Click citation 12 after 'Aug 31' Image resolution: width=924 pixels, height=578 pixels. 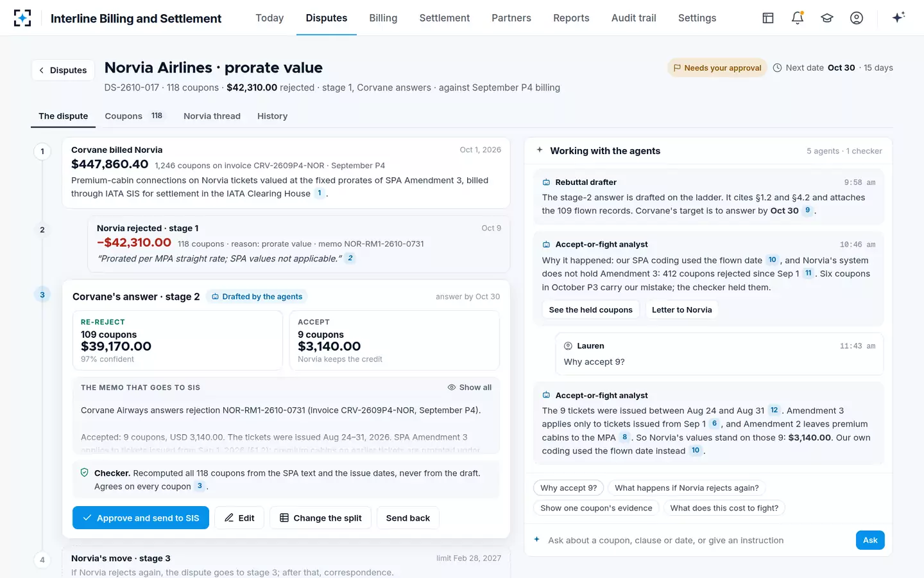(x=774, y=410)
